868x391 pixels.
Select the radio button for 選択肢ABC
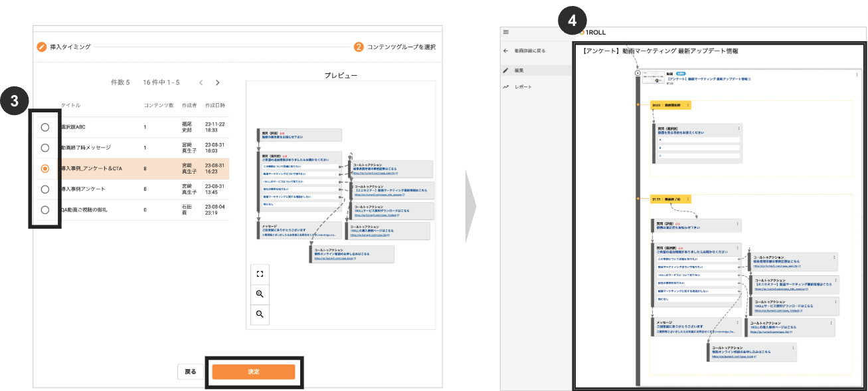pos(44,127)
